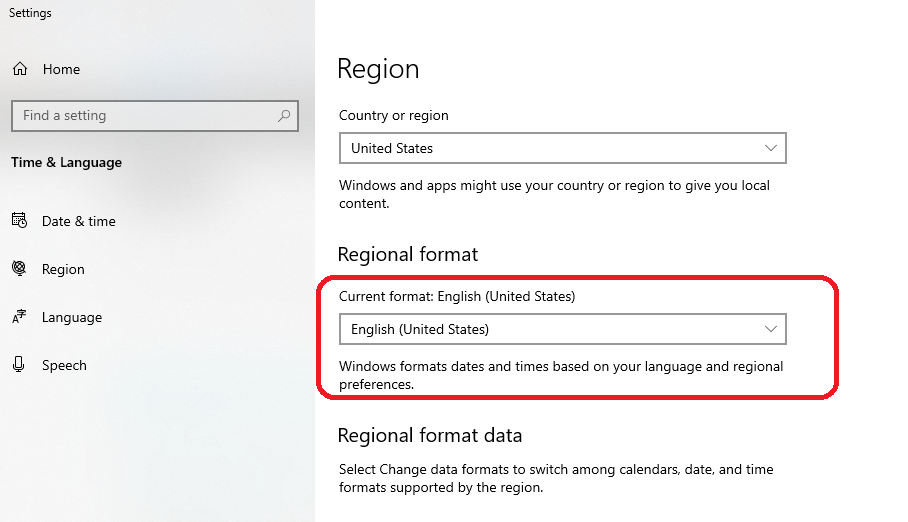
Task: Click the Language character icon
Action: [19, 317]
